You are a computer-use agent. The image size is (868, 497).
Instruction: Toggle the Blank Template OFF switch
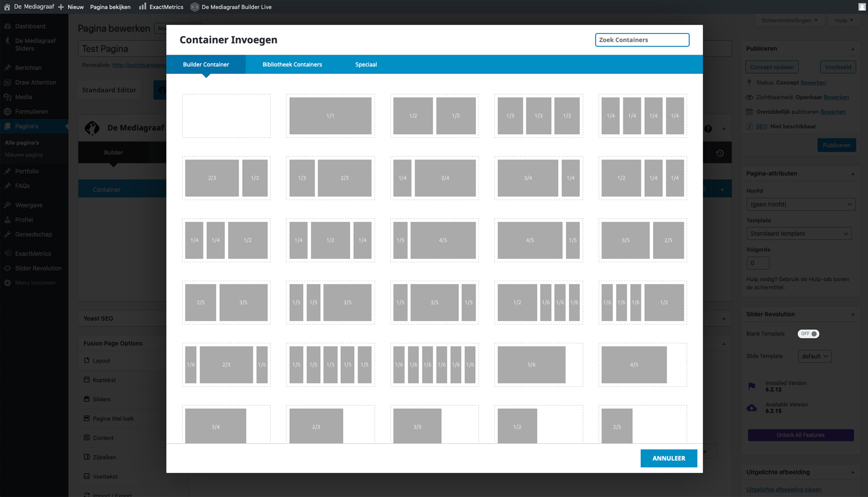pos(808,334)
